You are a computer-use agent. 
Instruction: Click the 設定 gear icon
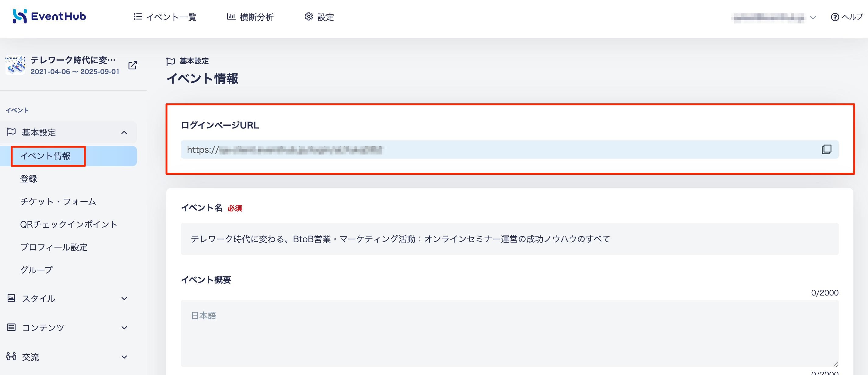(x=309, y=16)
